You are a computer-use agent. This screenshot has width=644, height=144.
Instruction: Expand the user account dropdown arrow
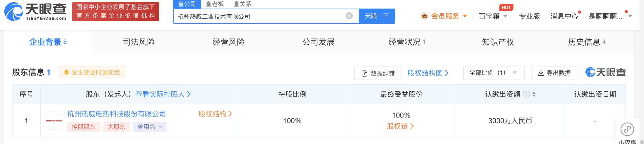(630, 16)
